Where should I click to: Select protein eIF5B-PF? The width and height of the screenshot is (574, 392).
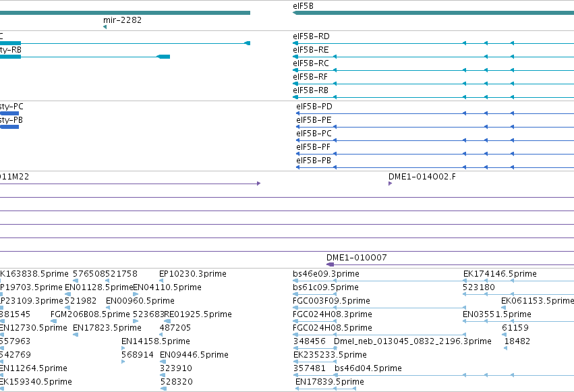(314, 147)
